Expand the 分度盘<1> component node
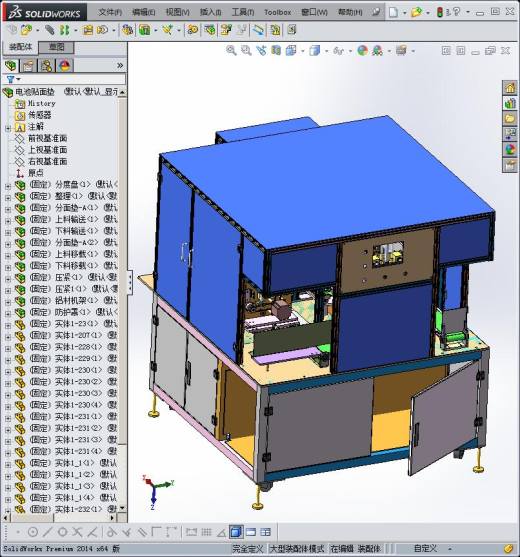520x557 pixels. tap(8, 186)
